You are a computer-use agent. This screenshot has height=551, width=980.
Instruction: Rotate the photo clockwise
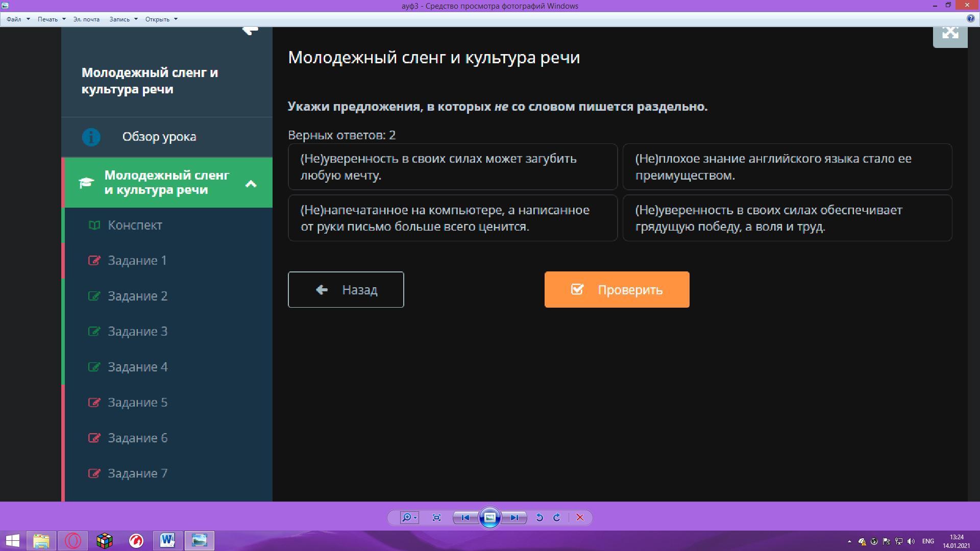click(x=557, y=517)
